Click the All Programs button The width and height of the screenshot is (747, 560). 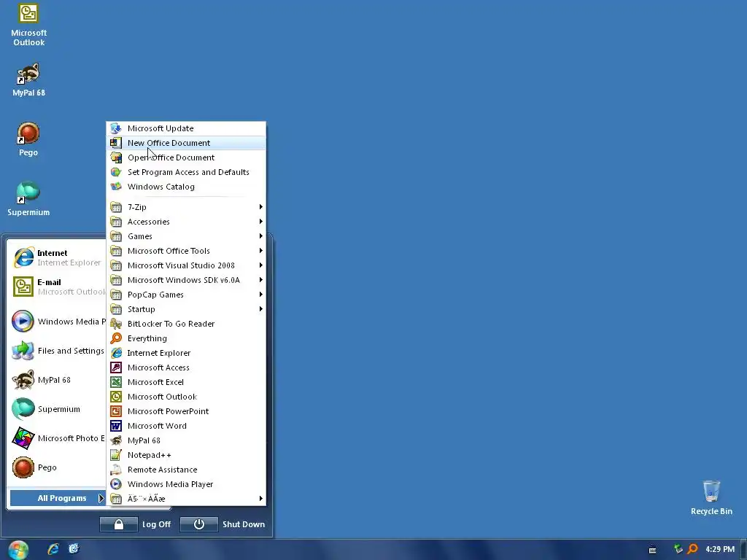(57, 498)
